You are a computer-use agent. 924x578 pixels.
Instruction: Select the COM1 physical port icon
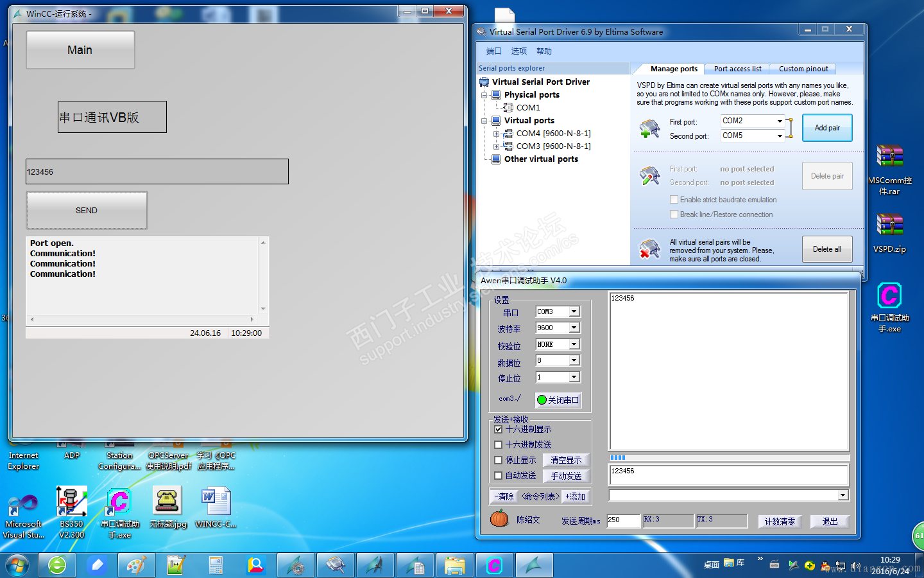tap(508, 107)
